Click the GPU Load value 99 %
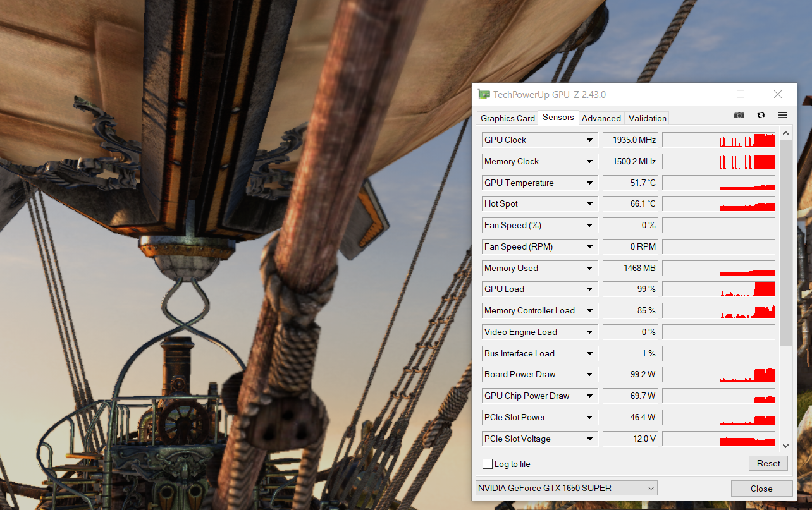The image size is (812, 510). tap(631, 289)
